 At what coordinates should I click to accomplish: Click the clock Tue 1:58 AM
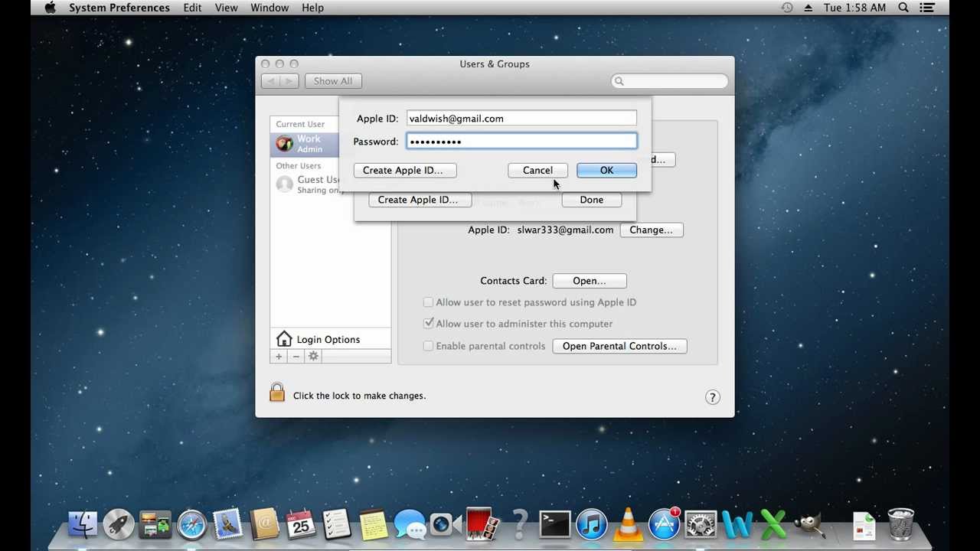click(x=855, y=8)
